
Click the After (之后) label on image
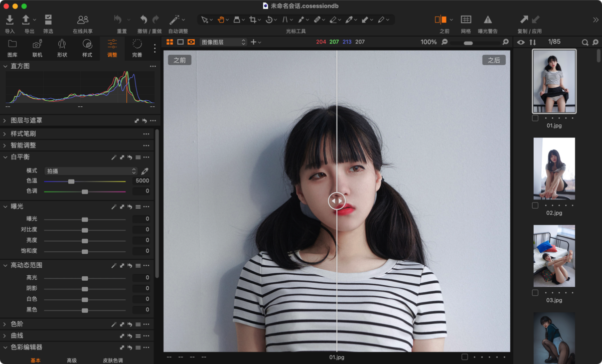[494, 60]
